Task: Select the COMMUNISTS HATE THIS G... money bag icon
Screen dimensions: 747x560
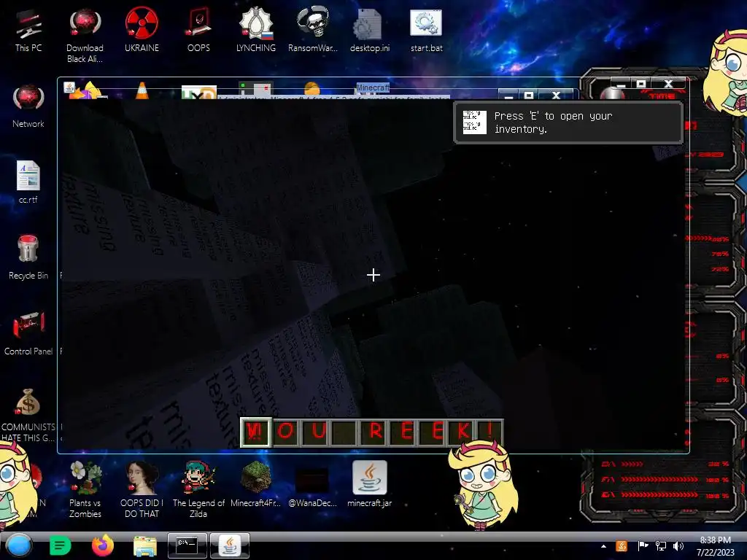Action: click(28, 415)
